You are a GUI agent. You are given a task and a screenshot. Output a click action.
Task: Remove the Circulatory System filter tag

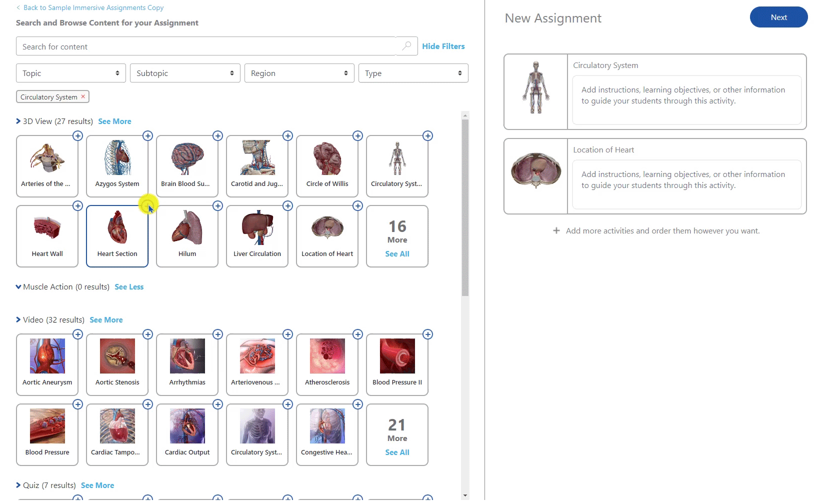click(x=83, y=96)
